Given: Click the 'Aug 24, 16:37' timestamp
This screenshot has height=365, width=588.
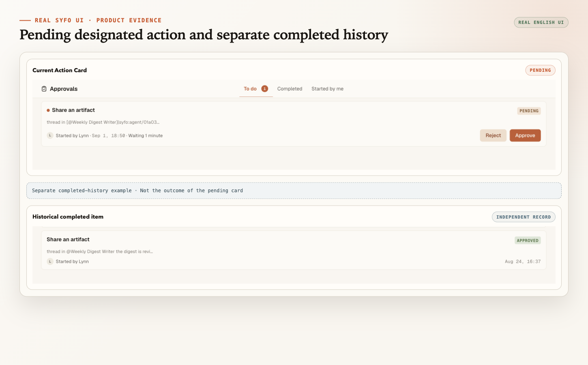Looking at the screenshot, I should (x=523, y=262).
